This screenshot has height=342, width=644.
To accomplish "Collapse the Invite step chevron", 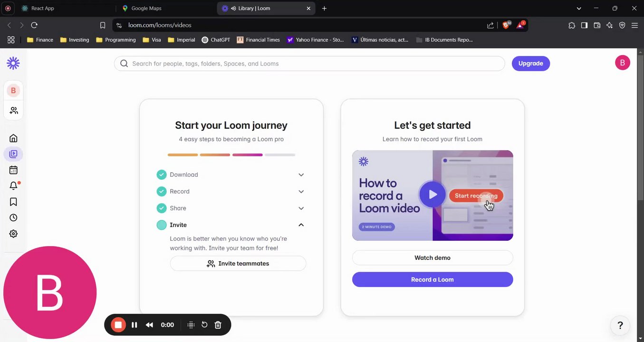I will 301,225.
